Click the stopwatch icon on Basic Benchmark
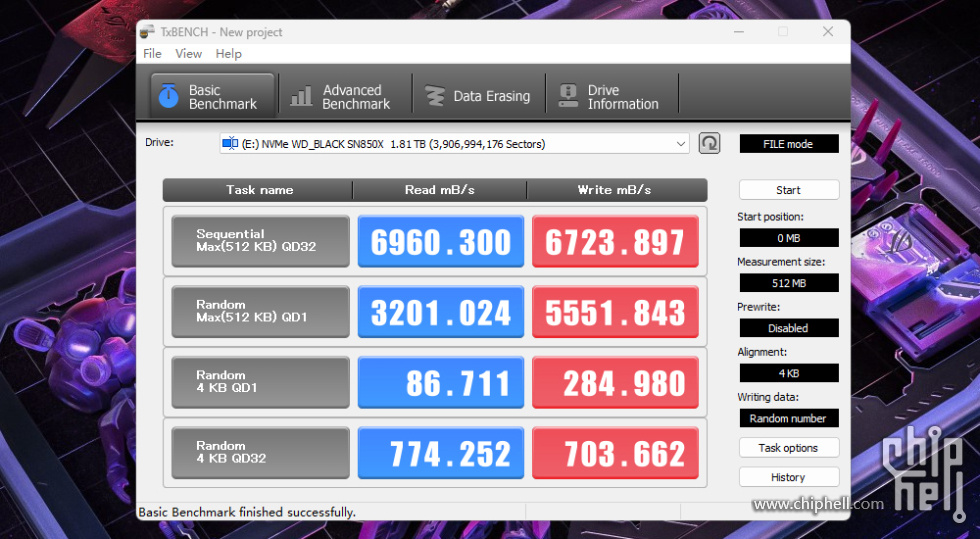 coord(168,96)
